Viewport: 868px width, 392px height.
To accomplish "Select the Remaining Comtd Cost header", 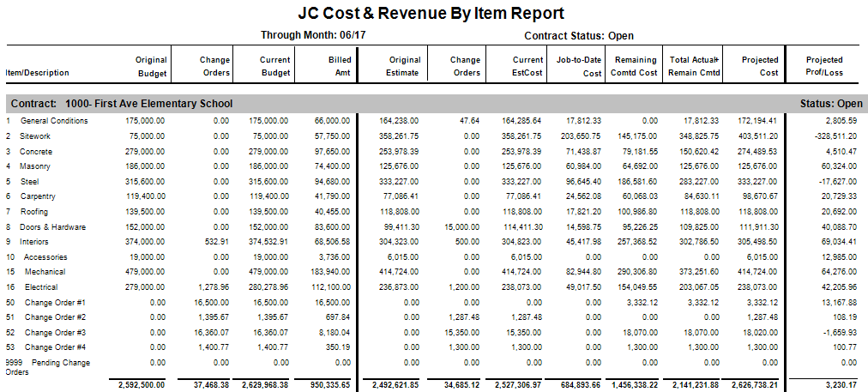I will click(x=636, y=66).
